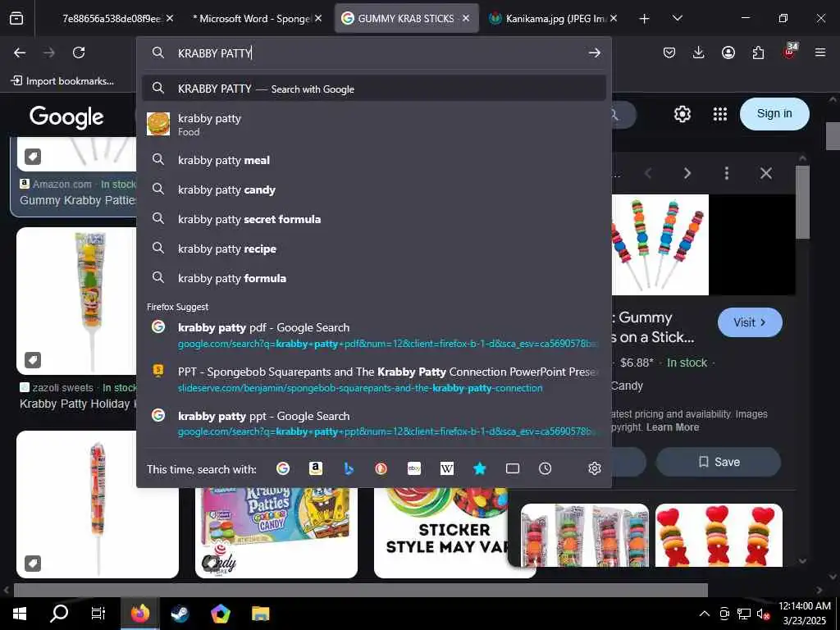Open Google settings gear icon
840x630 pixels.
(x=682, y=113)
